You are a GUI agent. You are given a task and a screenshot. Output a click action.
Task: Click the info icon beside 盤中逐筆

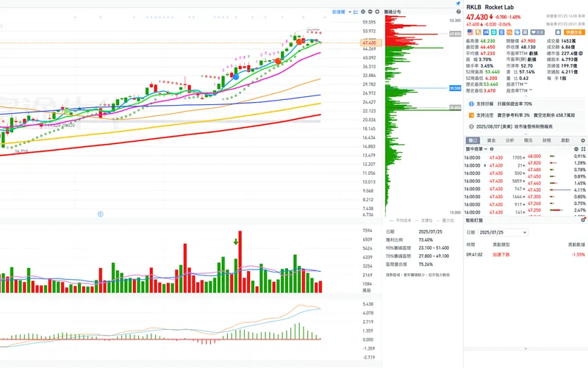(492, 149)
